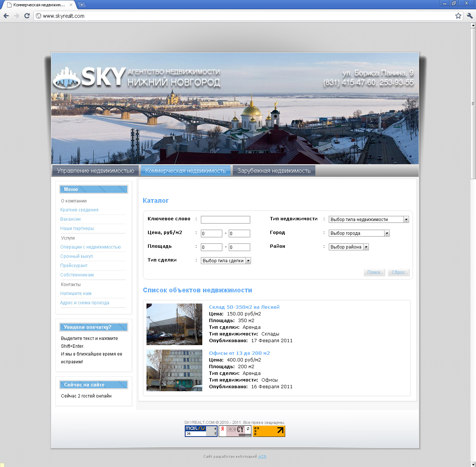
Task: Open the Склад 50-350м2 на Лесной listing
Action: (244, 307)
